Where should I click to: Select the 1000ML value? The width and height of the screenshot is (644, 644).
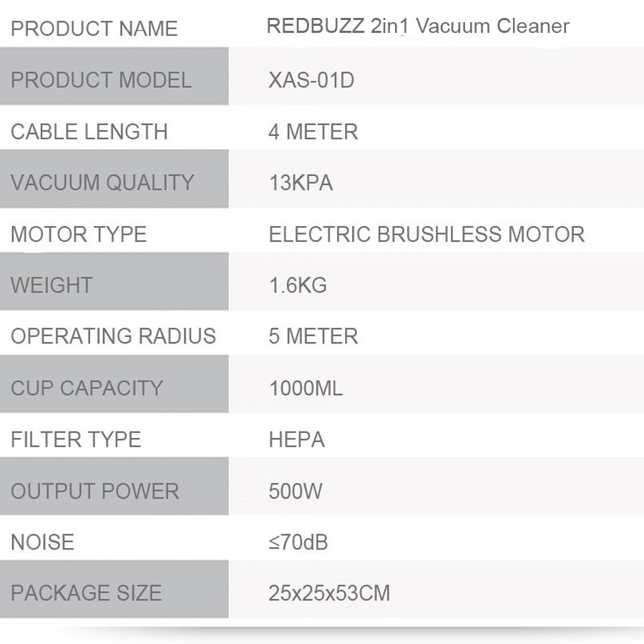pos(306,388)
